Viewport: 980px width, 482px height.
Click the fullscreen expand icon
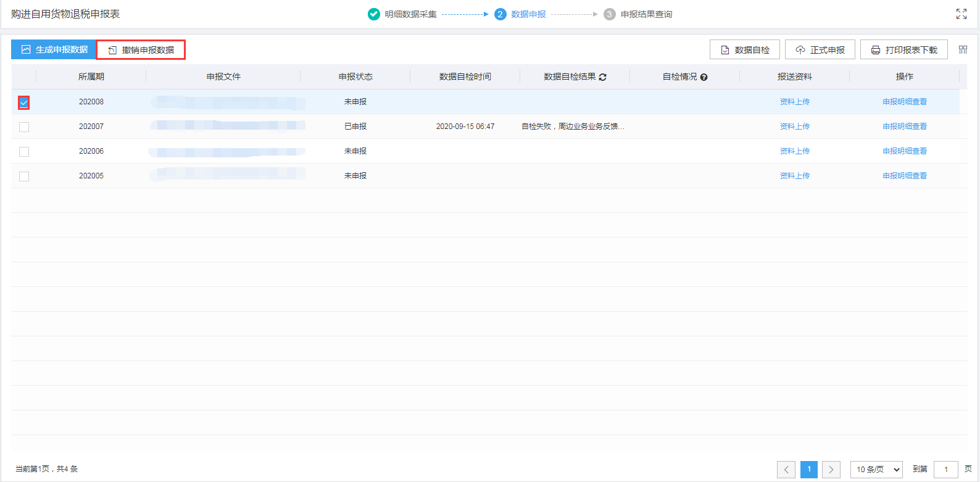pyautogui.click(x=961, y=14)
